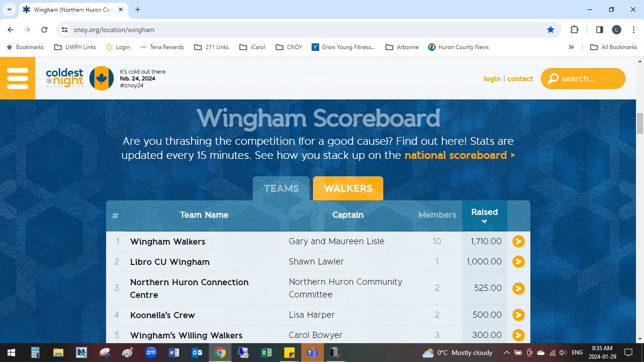
Task: Open the tab search dropdown arrow
Action: point(10,9)
